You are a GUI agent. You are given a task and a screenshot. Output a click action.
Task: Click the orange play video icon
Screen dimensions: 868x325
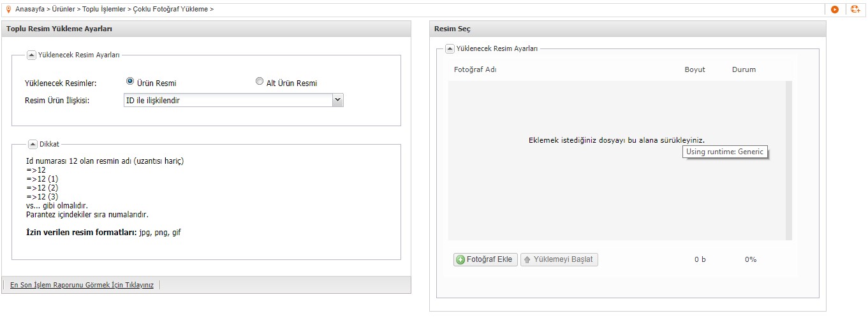(x=835, y=9)
